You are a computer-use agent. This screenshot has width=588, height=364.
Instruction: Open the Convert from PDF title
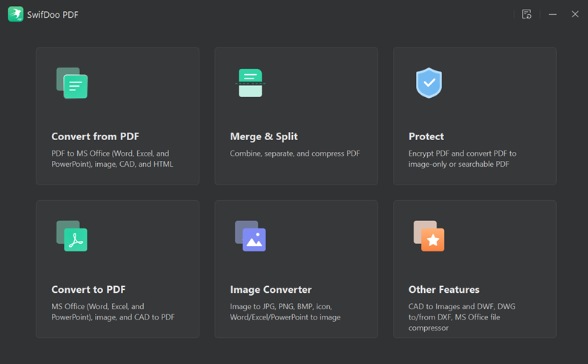[95, 136]
